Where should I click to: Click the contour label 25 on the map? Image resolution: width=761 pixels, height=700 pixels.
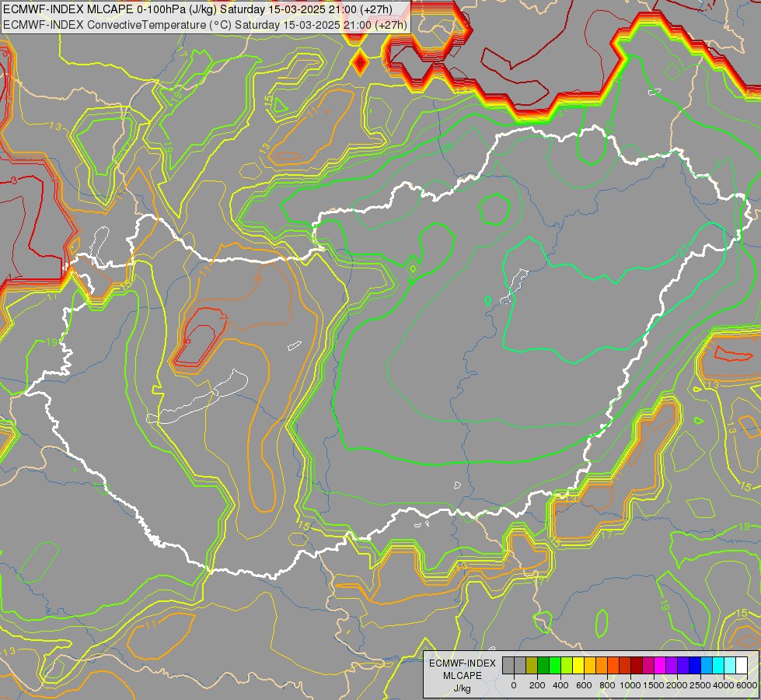(x=447, y=147)
